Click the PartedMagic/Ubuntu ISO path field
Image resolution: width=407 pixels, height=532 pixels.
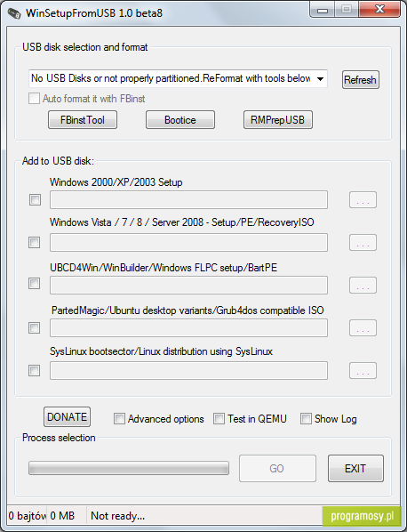click(188, 327)
